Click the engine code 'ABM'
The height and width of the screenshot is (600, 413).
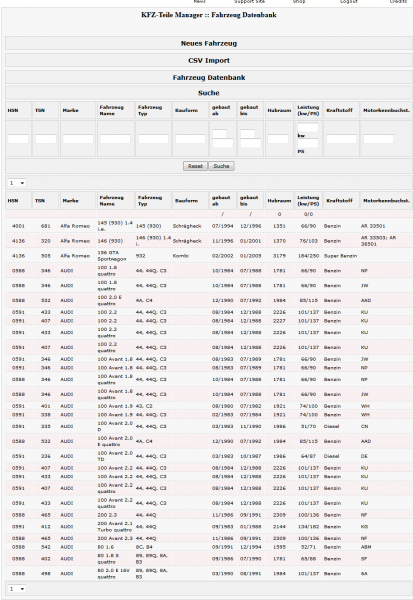[366, 547]
